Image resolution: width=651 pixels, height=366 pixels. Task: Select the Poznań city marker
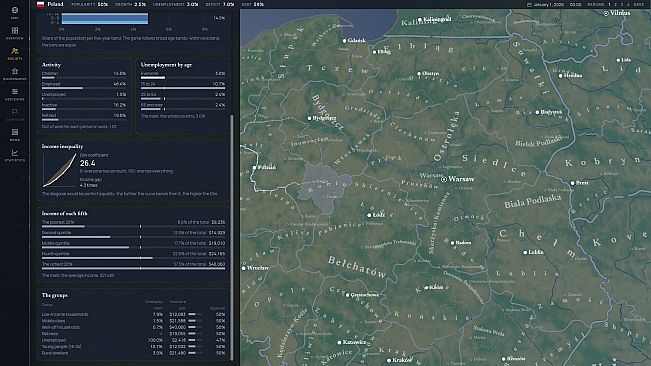[x=255, y=168]
